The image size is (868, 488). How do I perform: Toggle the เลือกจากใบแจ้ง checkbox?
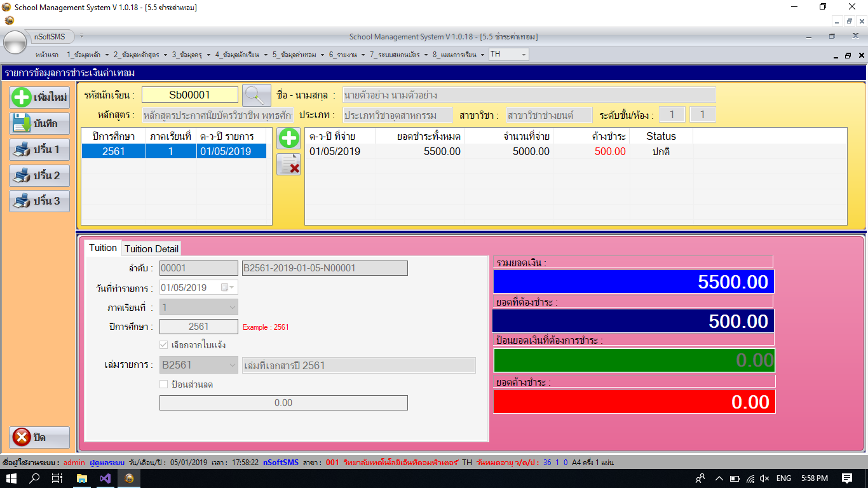[164, 345]
